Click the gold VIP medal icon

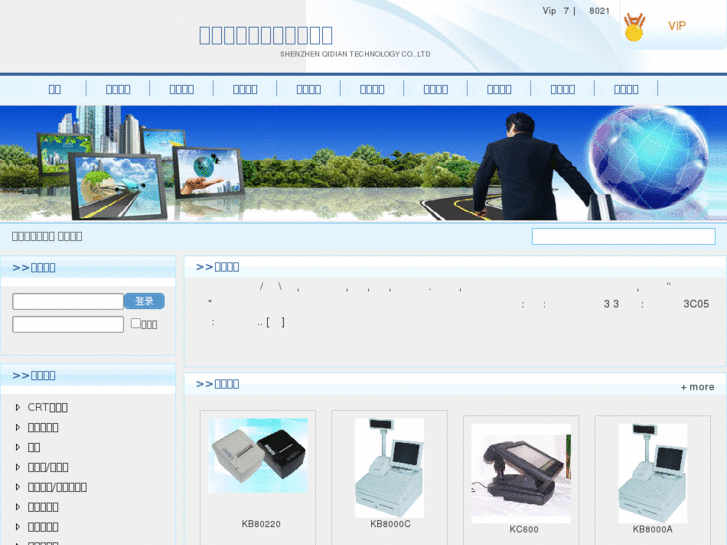pyautogui.click(x=633, y=27)
